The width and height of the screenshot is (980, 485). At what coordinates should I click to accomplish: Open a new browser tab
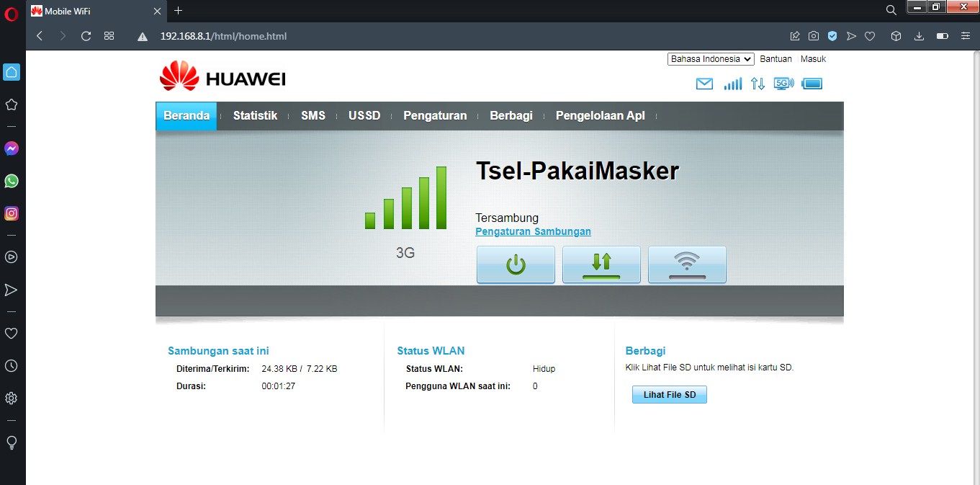(x=179, y=10)
